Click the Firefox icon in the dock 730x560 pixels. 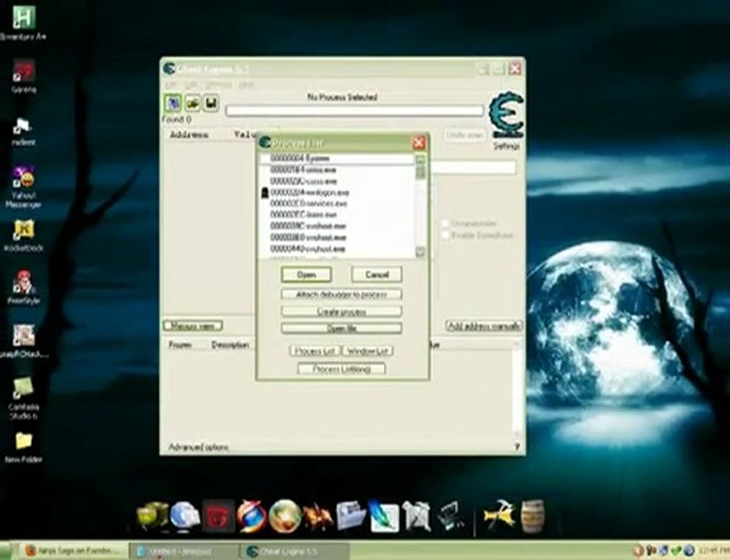(x=251, y=516)
